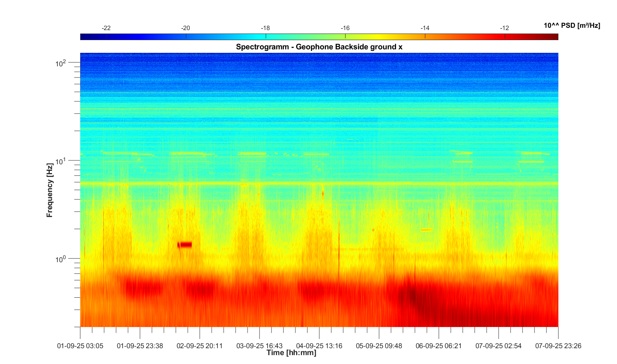Click the 01-09-25 03:05 time label
Screen dimensions: 617x364
(80, 346)
